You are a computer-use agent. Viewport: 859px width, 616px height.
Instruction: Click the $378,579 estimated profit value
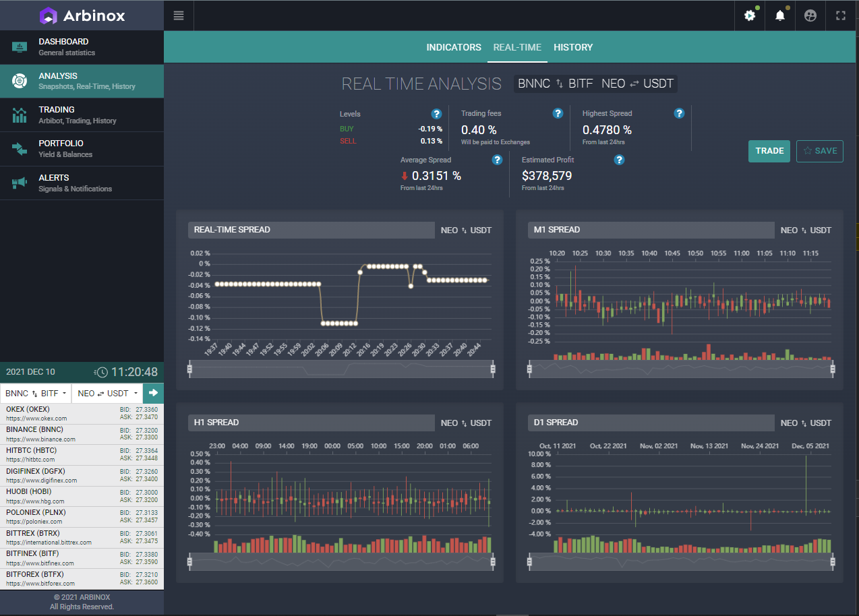click(x=547, y=176)
